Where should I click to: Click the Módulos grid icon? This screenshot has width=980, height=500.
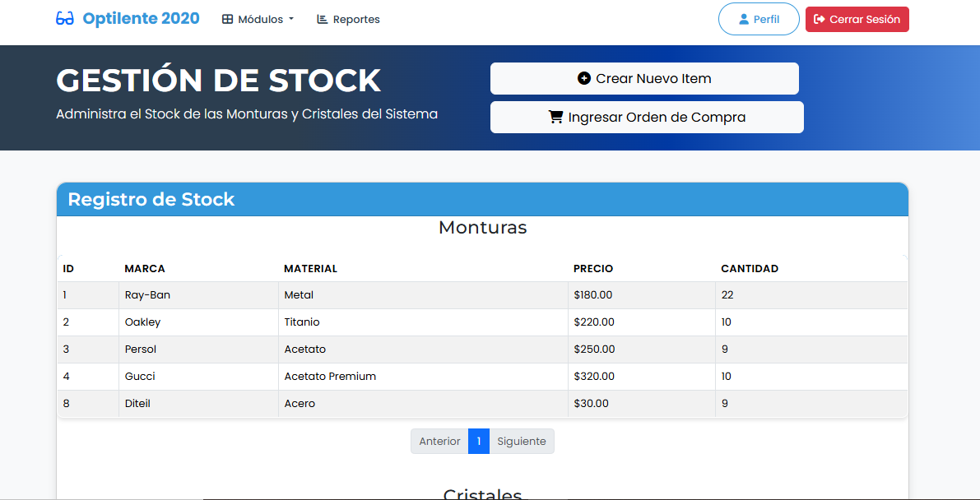click(227, 20)
